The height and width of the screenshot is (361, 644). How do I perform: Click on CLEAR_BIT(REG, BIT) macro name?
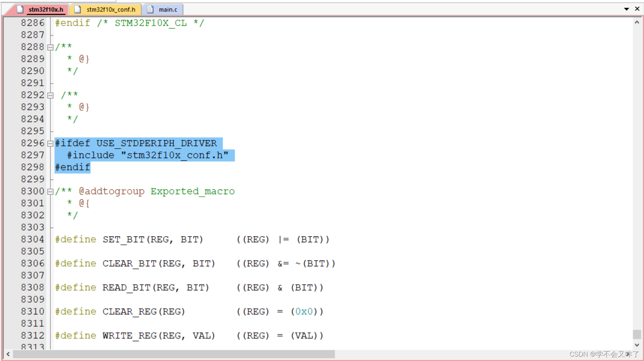click(x=159, y=264)
